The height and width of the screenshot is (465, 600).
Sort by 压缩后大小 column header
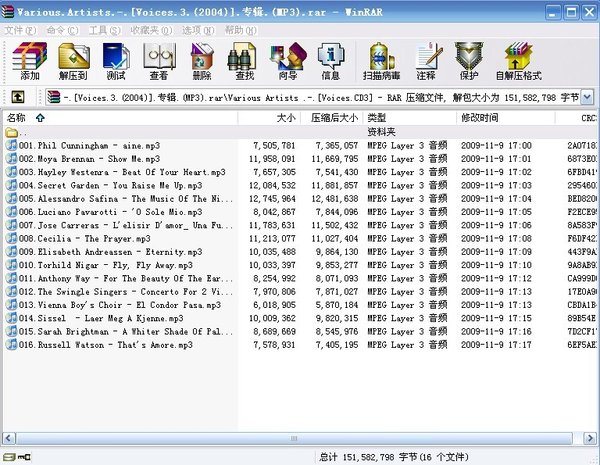pyautogui.click(x=332, y=118)
